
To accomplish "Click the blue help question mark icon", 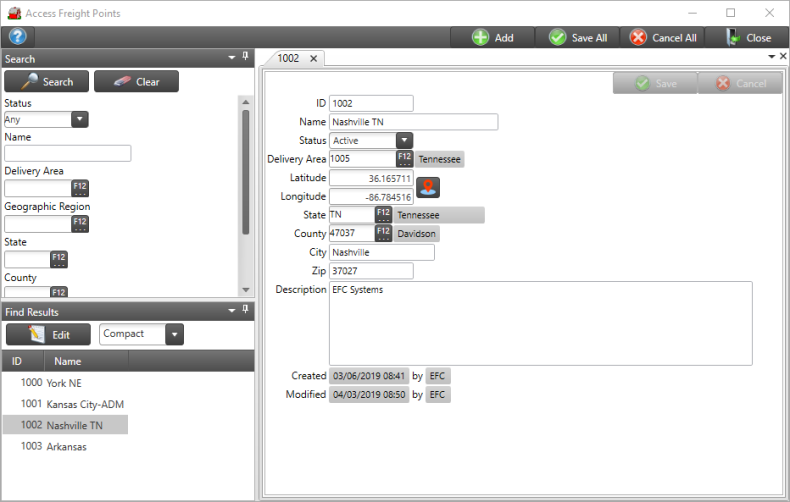I will click(x=17, y=37).
